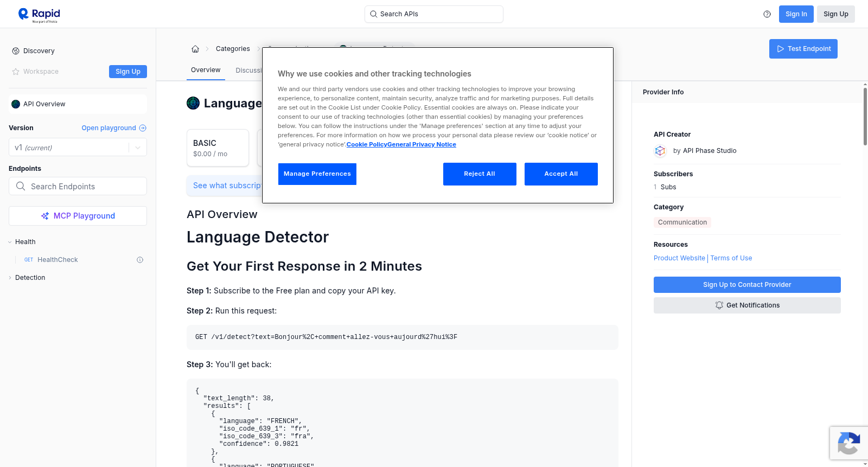Select the API Overview sidebar item
Image resolution: width=868 pixels, height=467 pixels.
(x=78, y=104)
